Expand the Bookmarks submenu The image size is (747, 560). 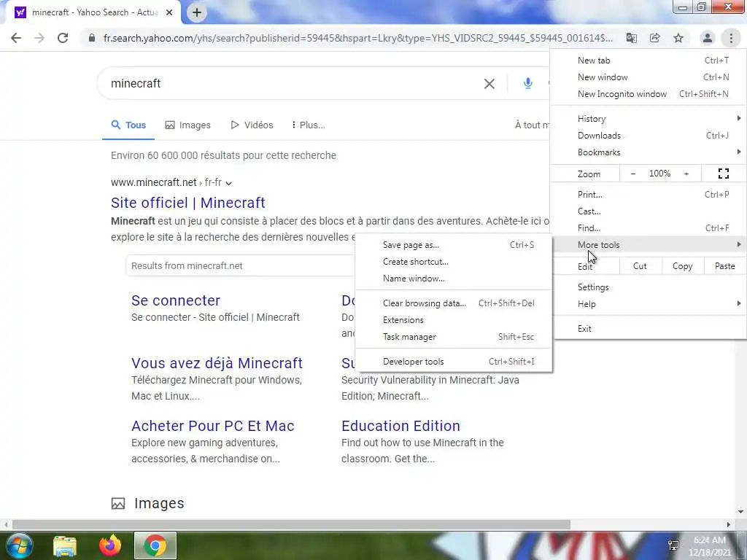click(649, 152)
